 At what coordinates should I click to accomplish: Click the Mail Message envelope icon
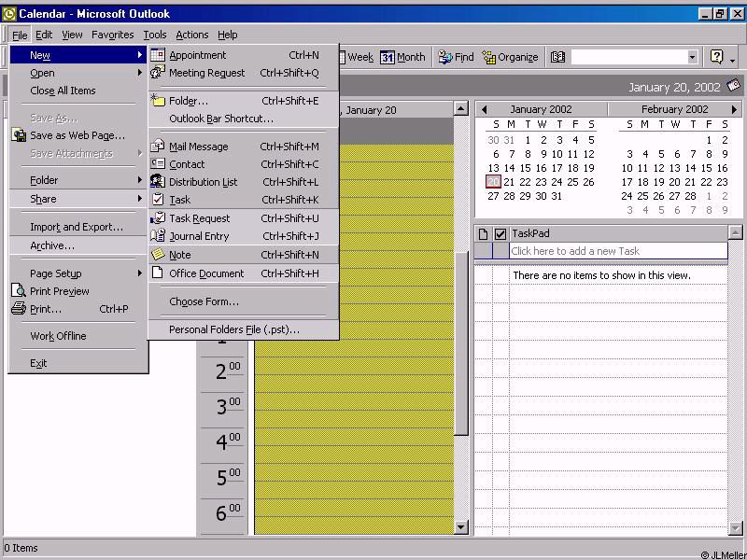pos(158,147)
